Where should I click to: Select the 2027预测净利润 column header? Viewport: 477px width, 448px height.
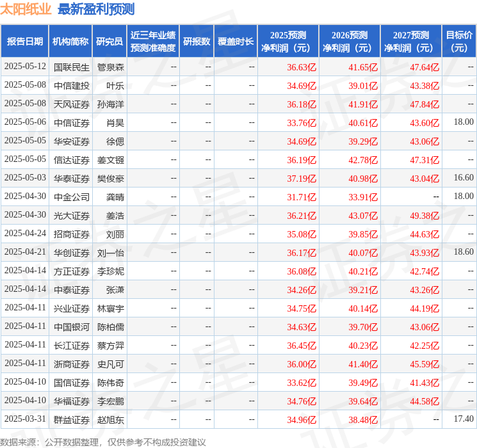[411, 41]
